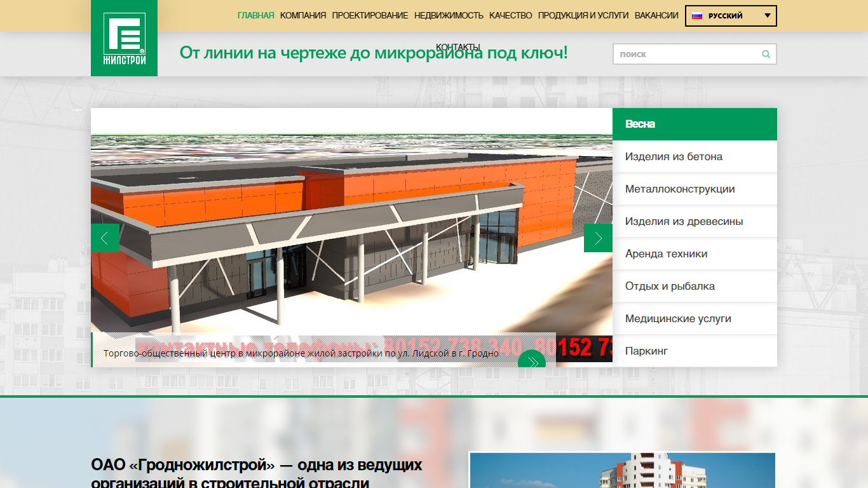Open the ГЛАВНАЯ menu item

256,15
